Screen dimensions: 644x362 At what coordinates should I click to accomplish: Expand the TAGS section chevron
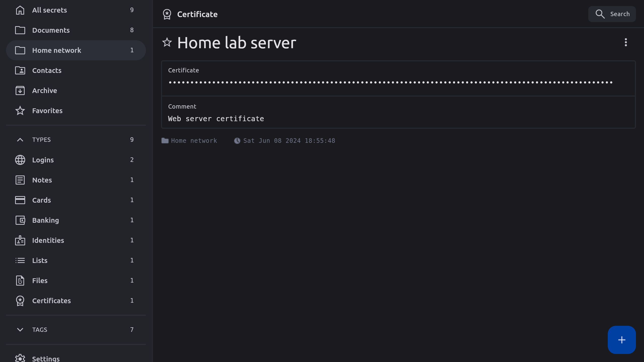tap(20, 330)
